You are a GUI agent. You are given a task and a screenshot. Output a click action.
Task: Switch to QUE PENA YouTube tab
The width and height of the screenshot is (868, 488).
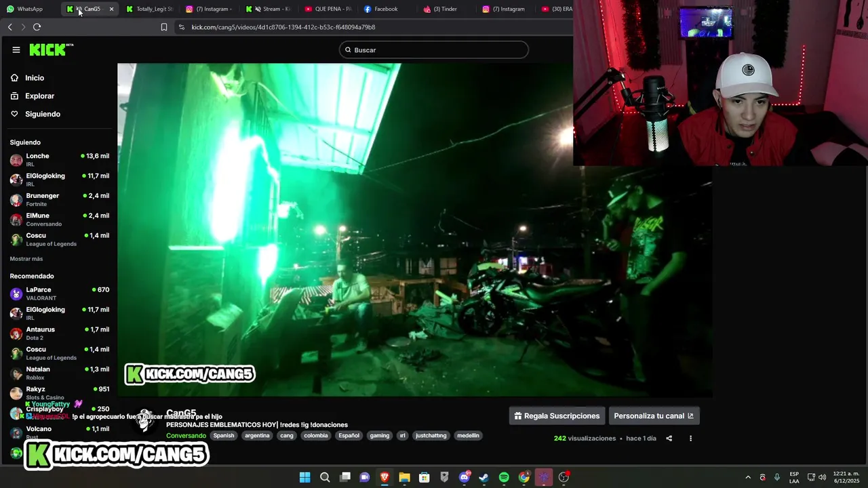[328, 9]
